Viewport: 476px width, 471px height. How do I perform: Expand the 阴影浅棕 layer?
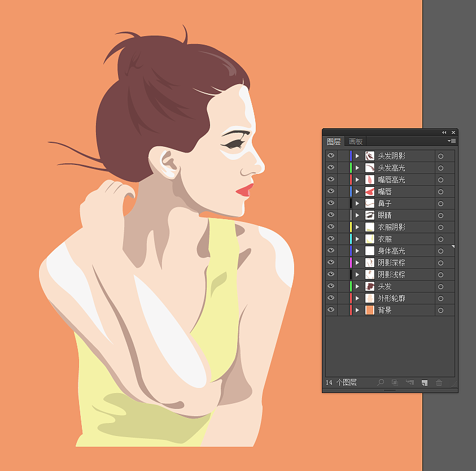point(357,274)
